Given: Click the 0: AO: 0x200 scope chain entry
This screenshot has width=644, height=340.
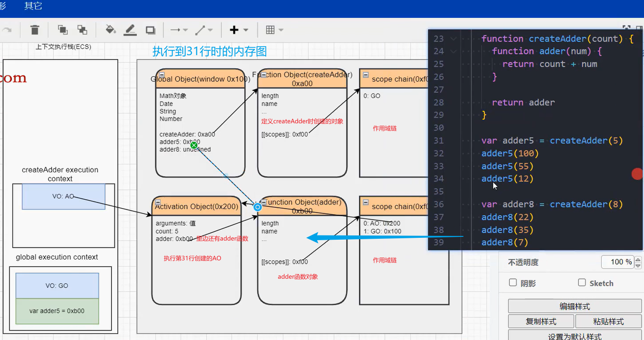Looking at the screenshot, I should (382, 223).
